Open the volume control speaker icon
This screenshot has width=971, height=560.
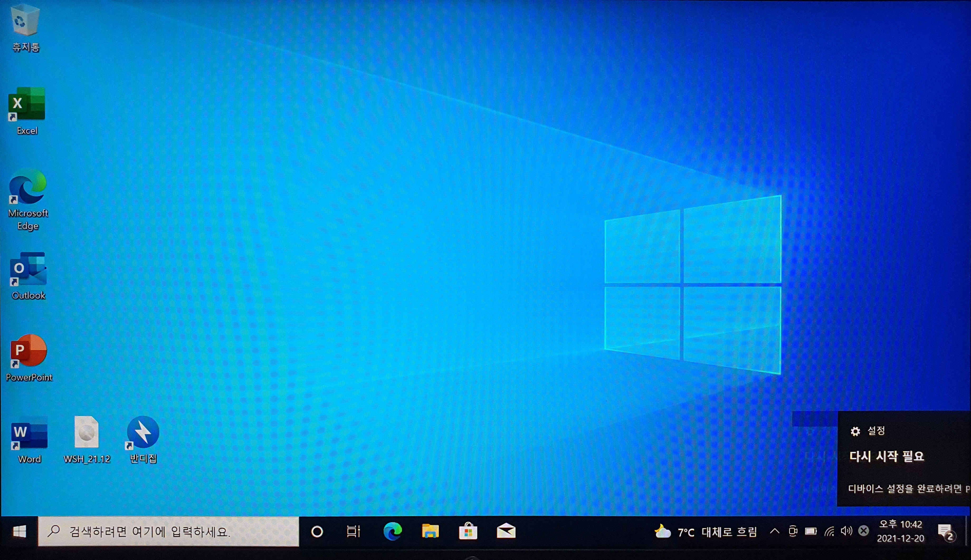846,531
